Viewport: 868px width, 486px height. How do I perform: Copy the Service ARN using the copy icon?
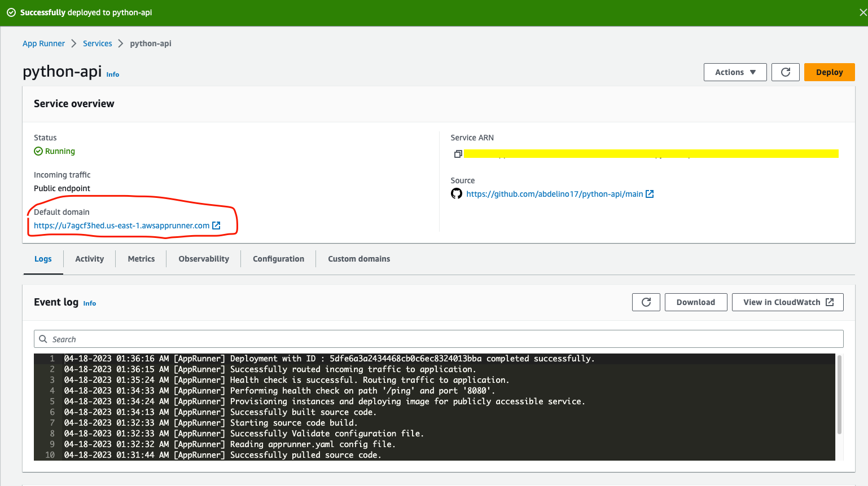coord(458,153)
